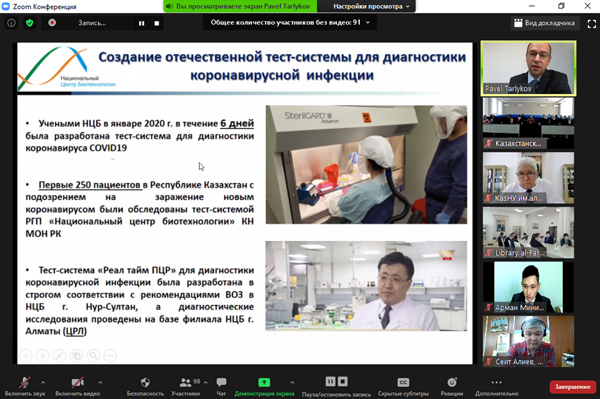Pause recording in the bottom toolbar

click(330, 381)
